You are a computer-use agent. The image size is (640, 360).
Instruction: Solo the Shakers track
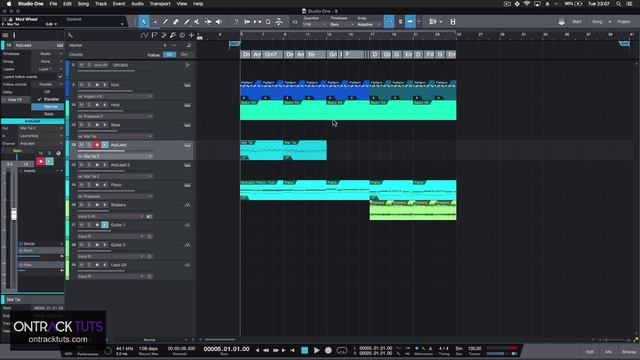(89, 205)
